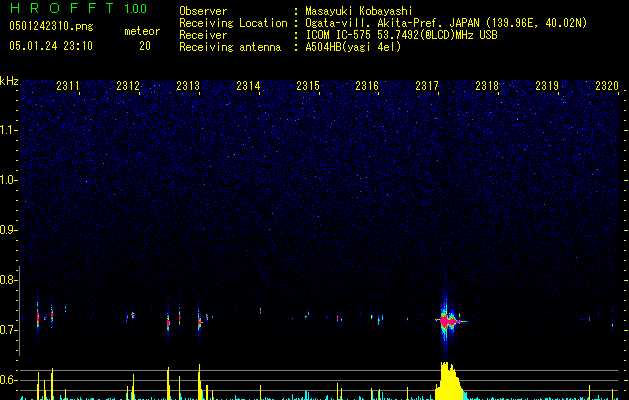Click the meteor count value 20

pos(145,46)
